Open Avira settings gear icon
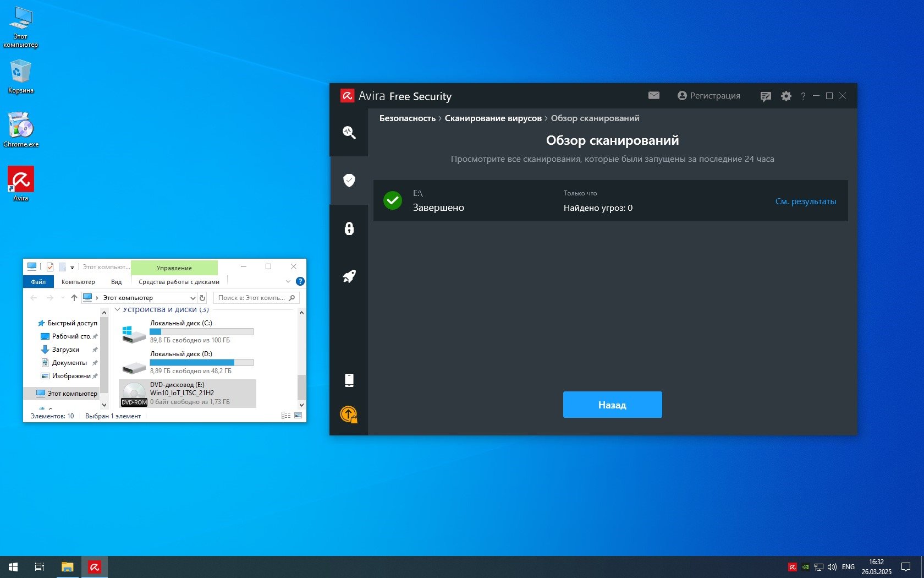Image resolution: width=924 pixels, height=578 pixels. pyautogui.click(x=786, y=96)
